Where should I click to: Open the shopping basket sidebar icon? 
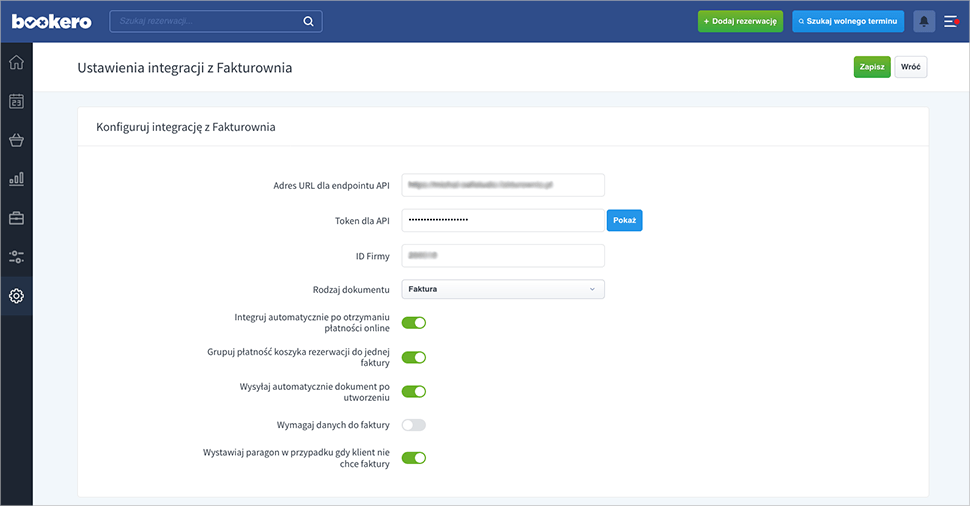17,140
